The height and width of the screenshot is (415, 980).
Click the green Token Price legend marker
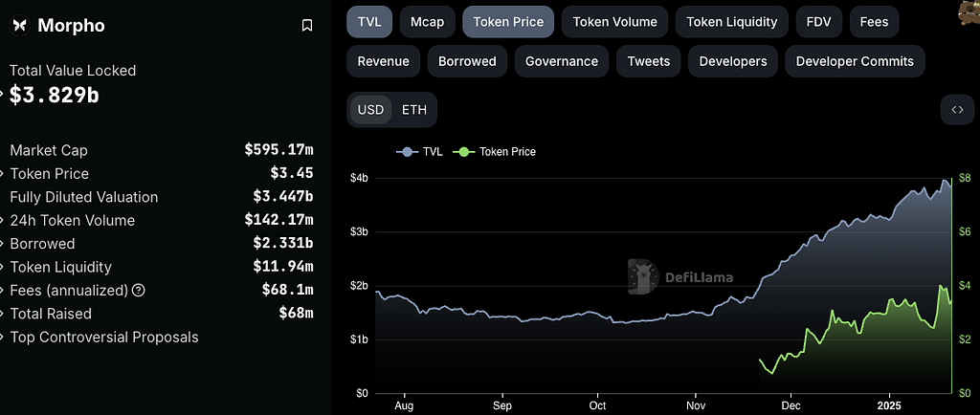(465, 152)
